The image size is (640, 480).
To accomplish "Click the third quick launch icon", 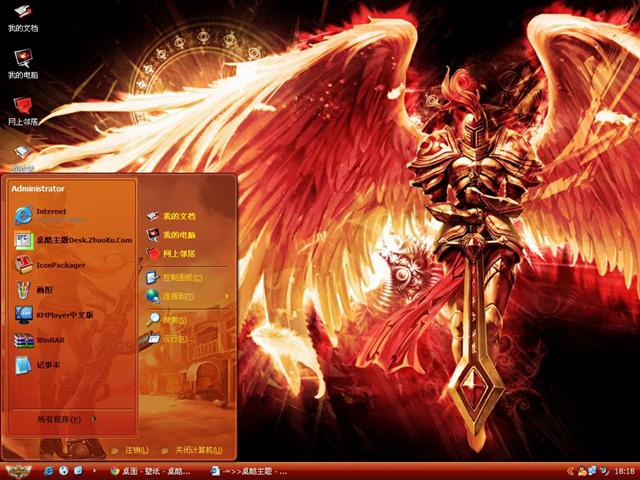I will click(x=78, y=471).
